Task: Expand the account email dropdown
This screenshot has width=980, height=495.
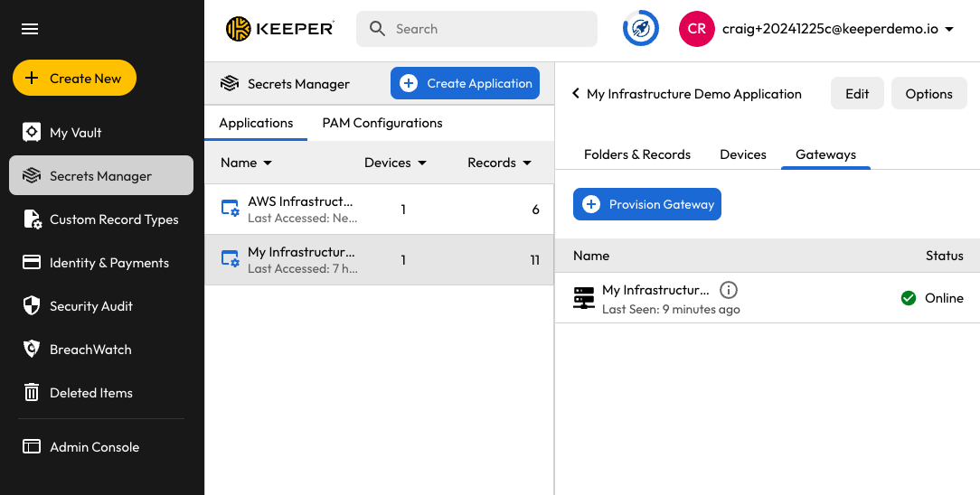Action: (x=949, y=30)
